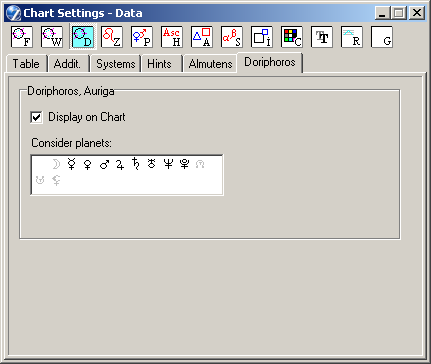Toggle the Saturn symbol in planets list
Image resolution: width=431 pixels, height=364 pixels.
pyautogui.click(x=136, y=164)
